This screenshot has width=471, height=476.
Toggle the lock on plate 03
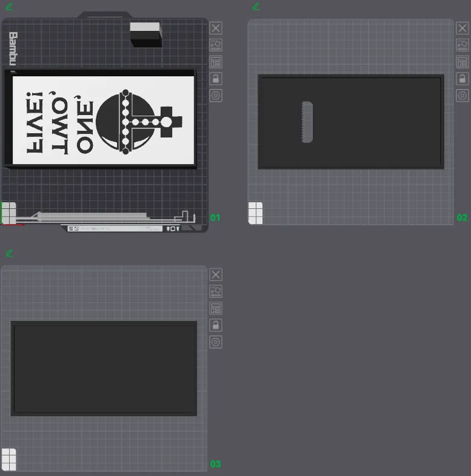[x=216, y=325]
